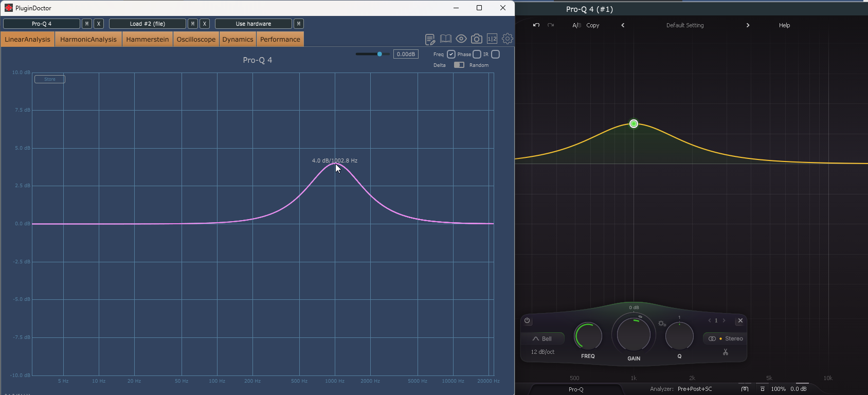868x395 pixels.
Task: Close the PluginDoctor window
Action: 503,8
